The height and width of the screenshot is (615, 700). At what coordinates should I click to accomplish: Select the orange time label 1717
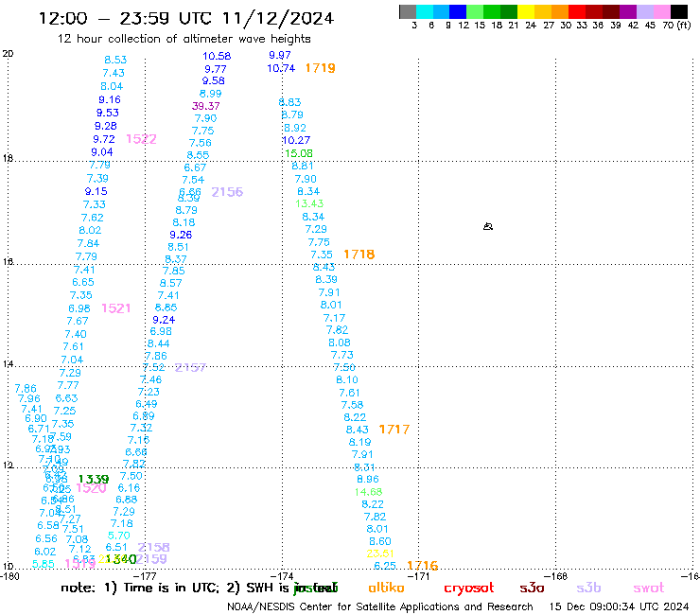click(x=394, y=430)
